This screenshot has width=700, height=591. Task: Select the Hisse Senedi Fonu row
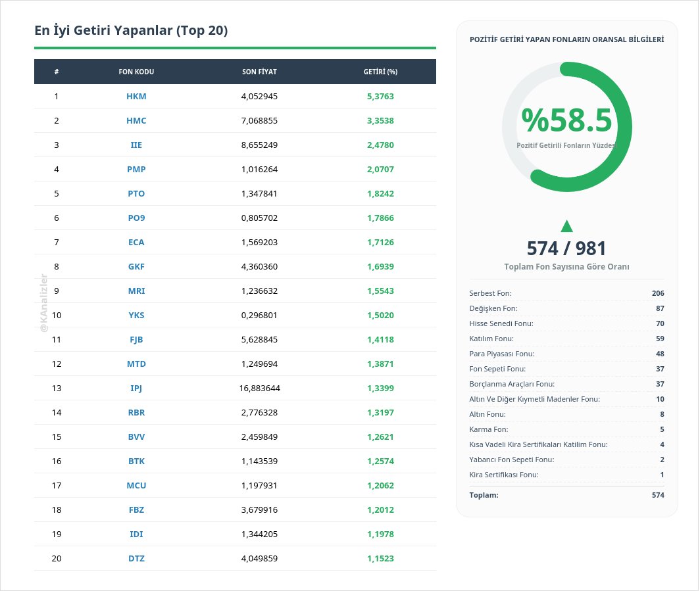[x=566, y=323]
